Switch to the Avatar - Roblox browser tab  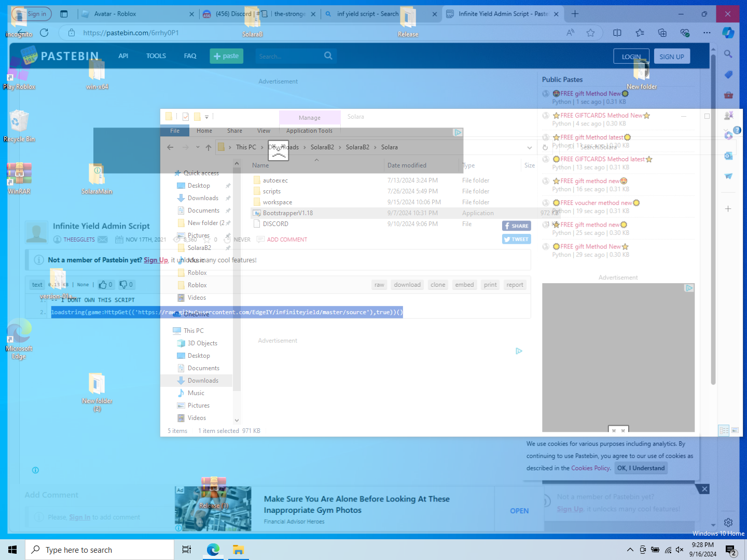click(x=137, y=14)
